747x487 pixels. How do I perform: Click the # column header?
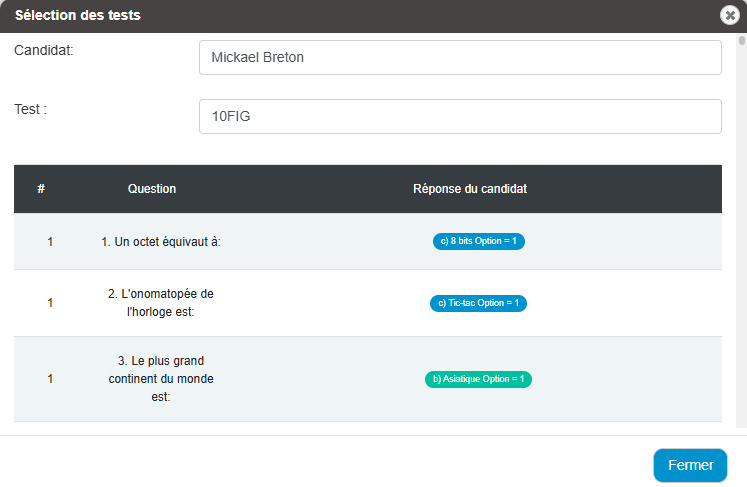(41, 189)
